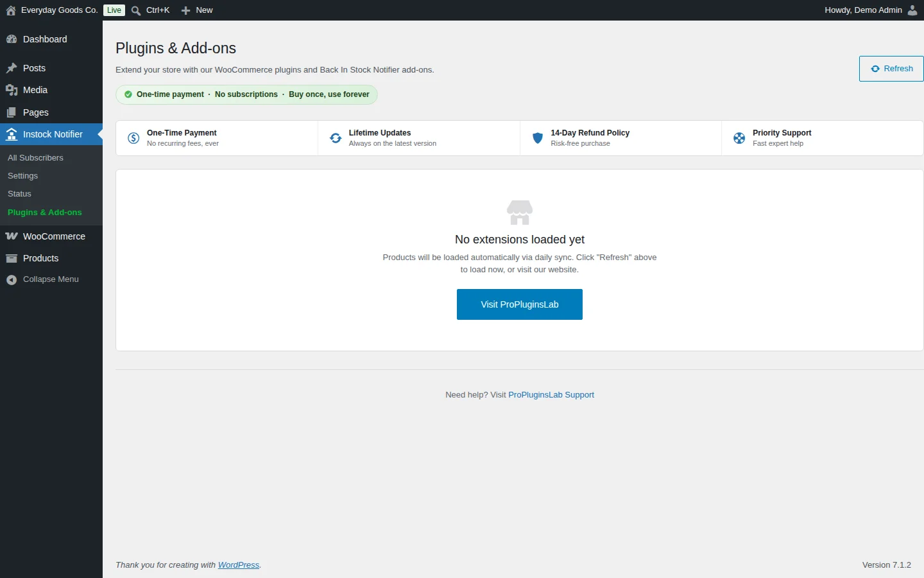Open the Ctrl+K search magnifier icon

[x=136, y=10]
